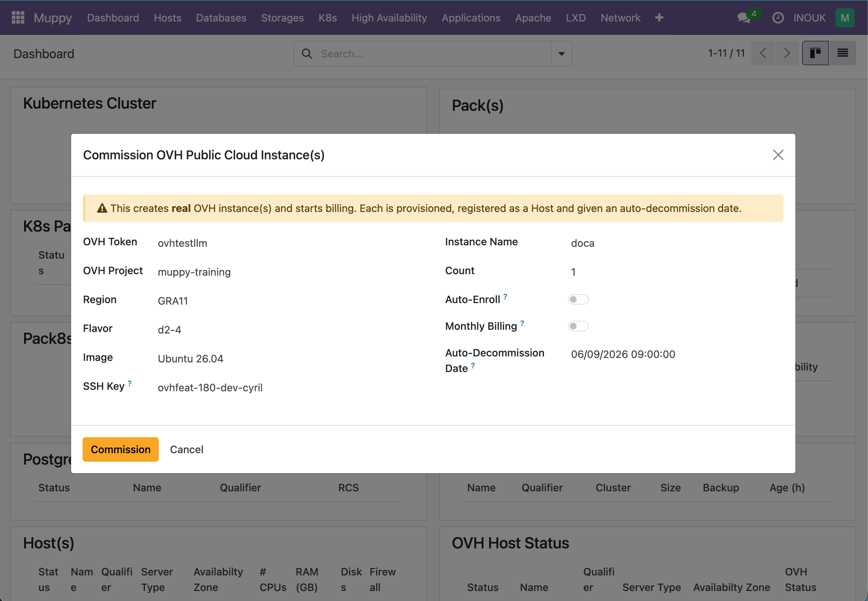Click the Size column header
The image size is (868, 601).
click(671, 488)
